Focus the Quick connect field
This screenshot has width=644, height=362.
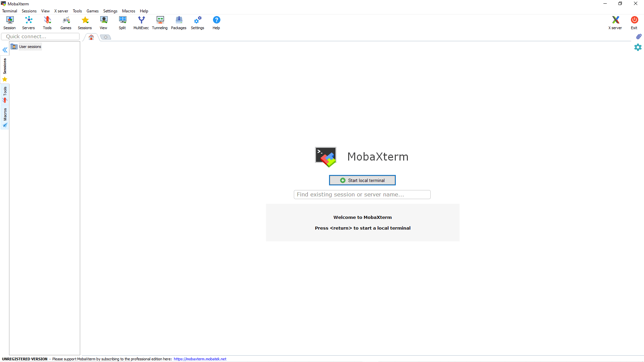click(x=41, y=37)
